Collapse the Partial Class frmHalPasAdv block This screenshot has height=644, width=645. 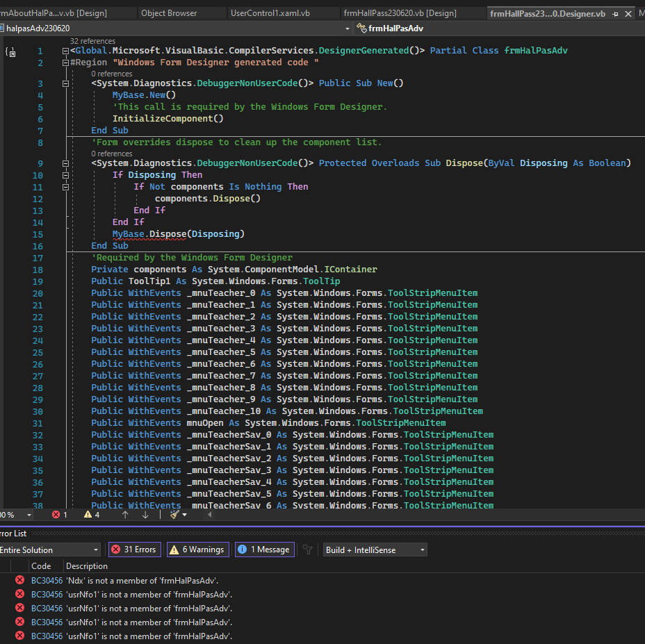[65, 51]
